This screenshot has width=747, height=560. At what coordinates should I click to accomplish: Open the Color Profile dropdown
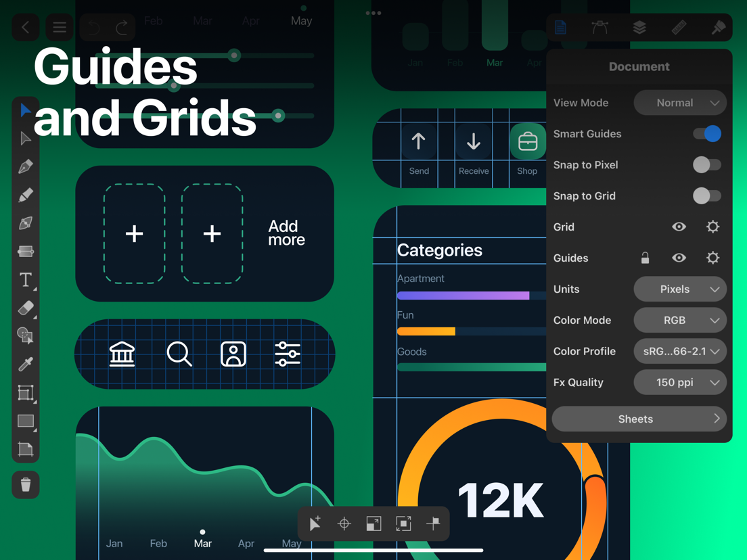click(x=680, y=352)
